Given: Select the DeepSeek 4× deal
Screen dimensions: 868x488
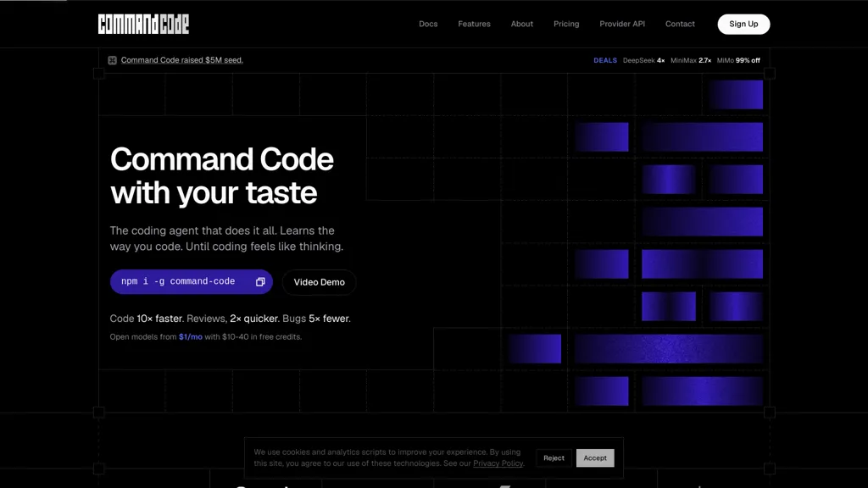Looking at the screenshot, I should (644, 60).
